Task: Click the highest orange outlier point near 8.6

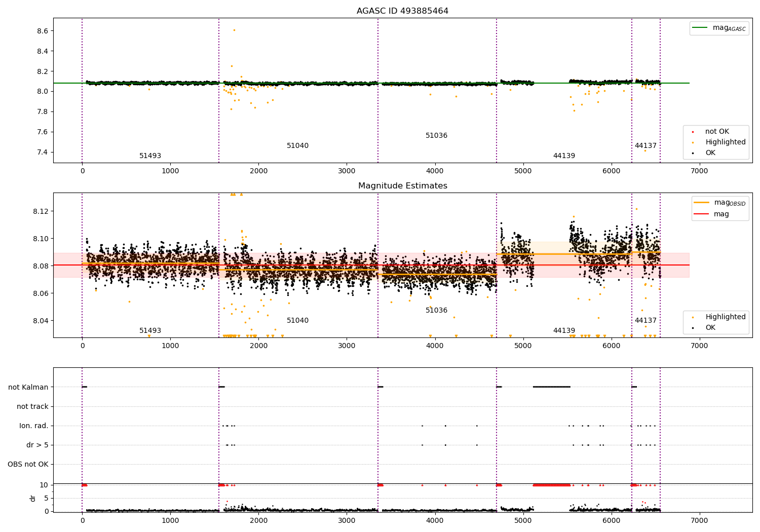Action: tap(234, 30)
